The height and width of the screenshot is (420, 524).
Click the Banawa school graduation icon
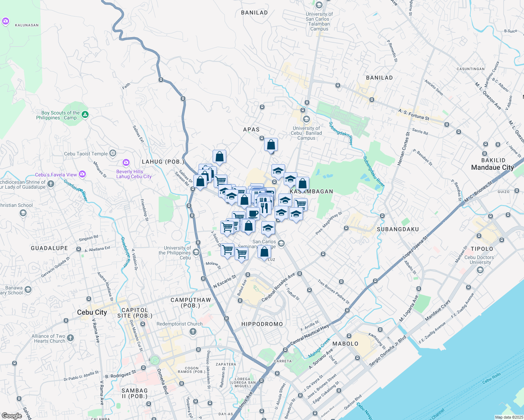coord(28,289)
